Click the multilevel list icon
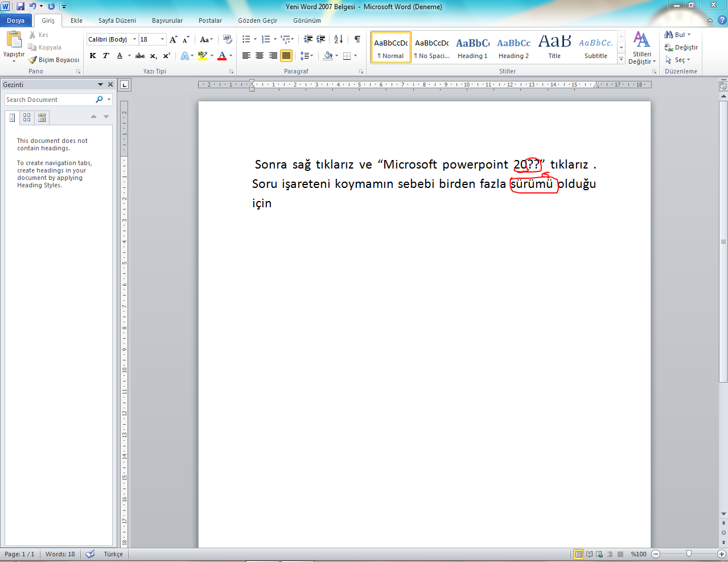 [x=285, y=39]
